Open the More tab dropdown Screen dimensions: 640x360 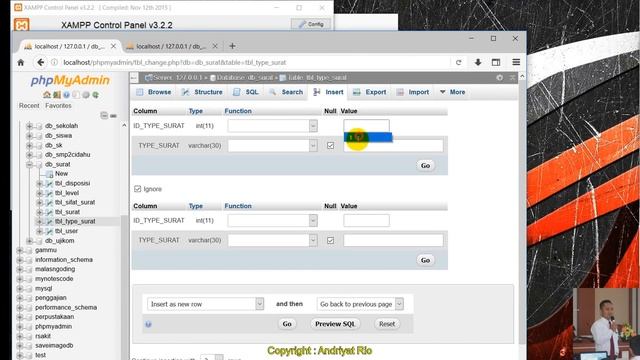click(x=453, y=92)
